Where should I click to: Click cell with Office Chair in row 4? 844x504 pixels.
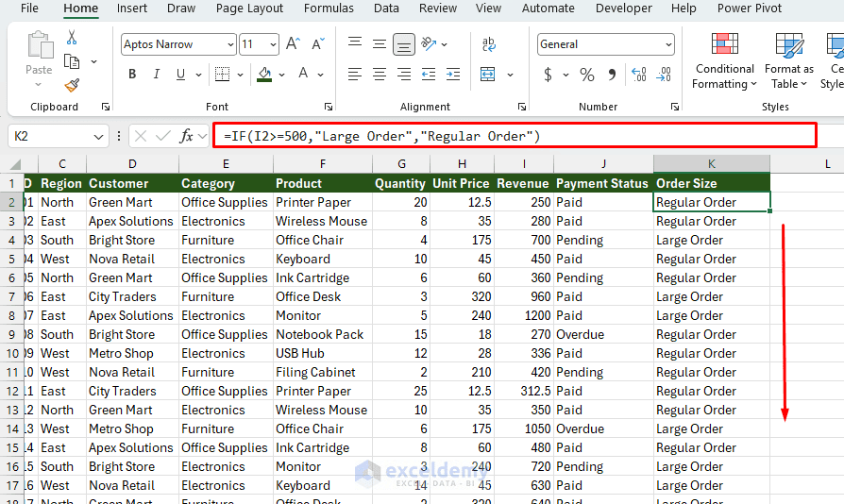pyautogui.click(x=323, y=240)
